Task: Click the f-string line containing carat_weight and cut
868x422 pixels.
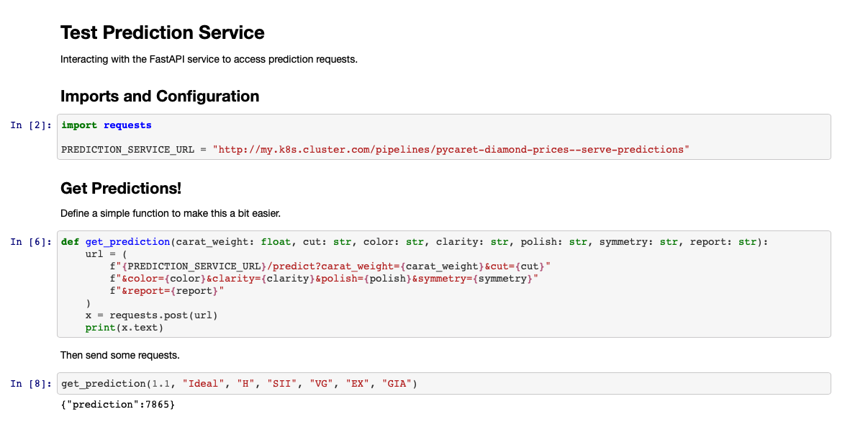Action: (x=330, y=266)
